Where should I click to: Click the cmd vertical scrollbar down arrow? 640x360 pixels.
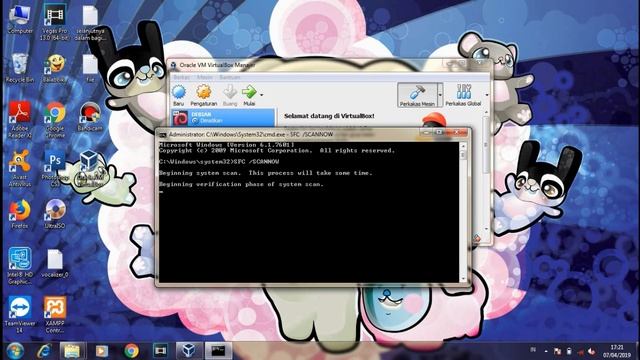463,279
